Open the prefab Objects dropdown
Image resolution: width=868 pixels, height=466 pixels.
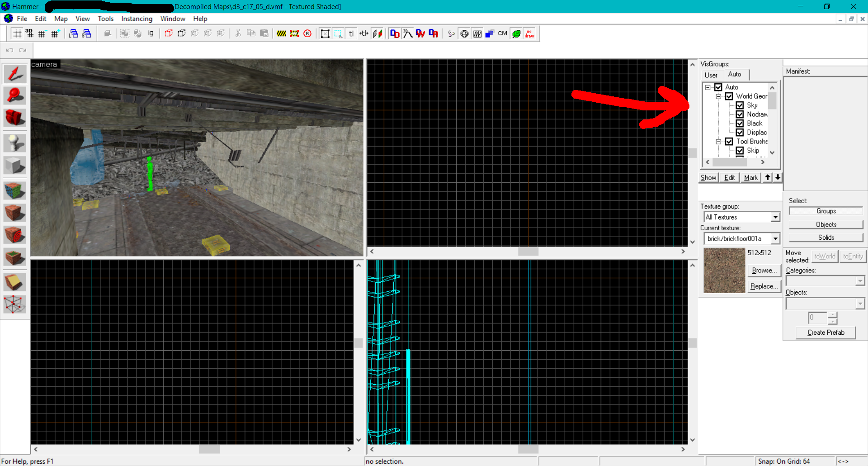[x=860, y=304]
